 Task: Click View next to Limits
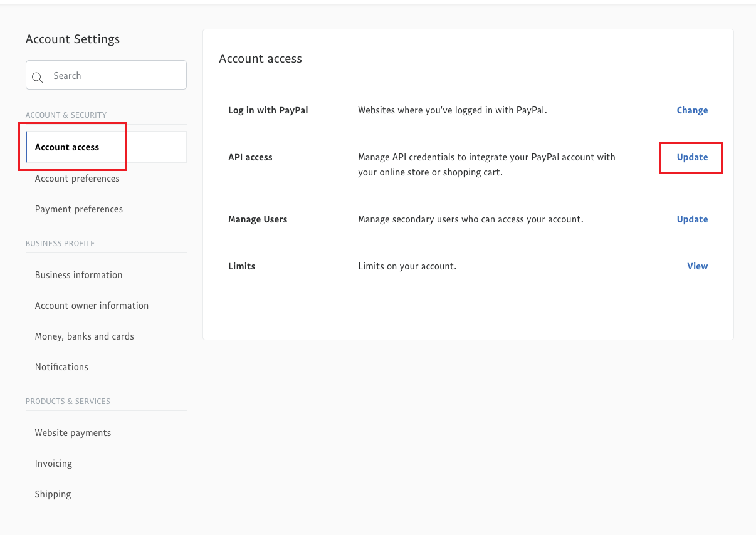click(698, 266)
